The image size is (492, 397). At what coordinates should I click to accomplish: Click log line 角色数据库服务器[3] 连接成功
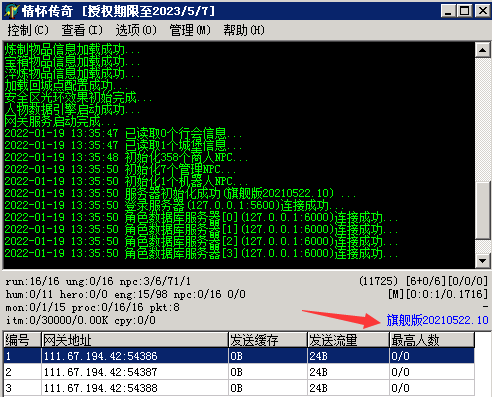click(x=201, y=253)
